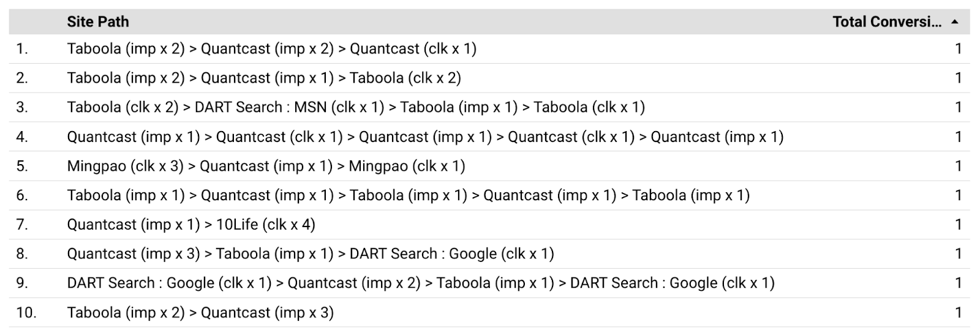Select the row 4 all-Quantcast path
This screenshot has height=330, width=980.
(x=425, y=137)
